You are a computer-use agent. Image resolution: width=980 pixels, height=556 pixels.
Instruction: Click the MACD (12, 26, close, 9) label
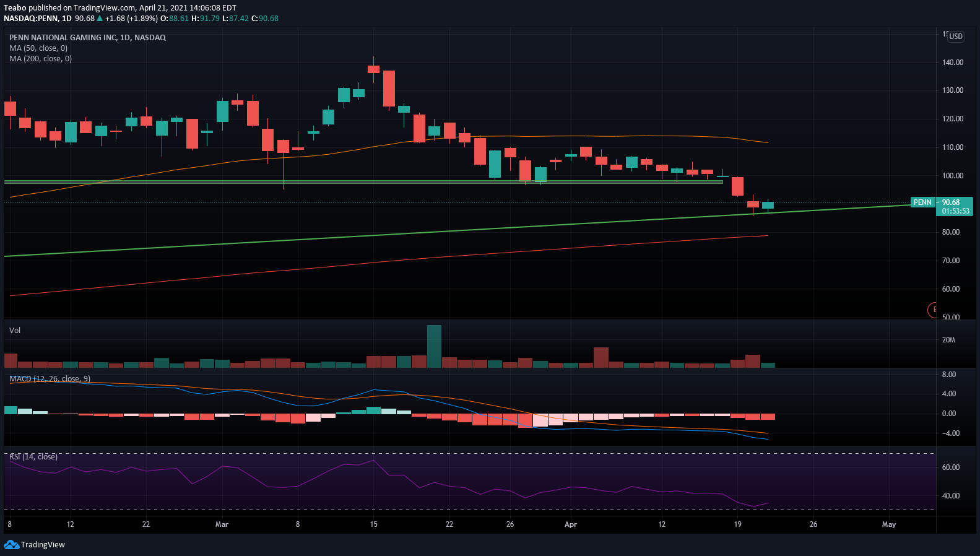point(50,379)
